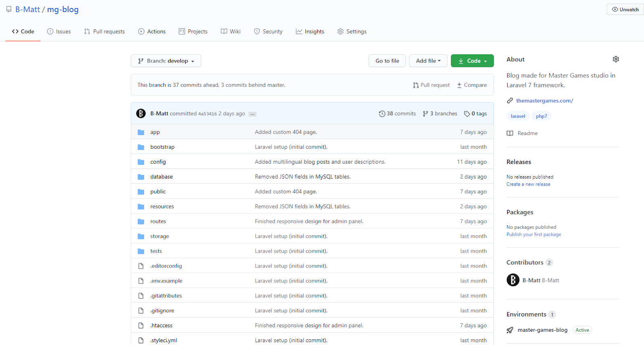Open the Pull requests tab

[104, 31]
